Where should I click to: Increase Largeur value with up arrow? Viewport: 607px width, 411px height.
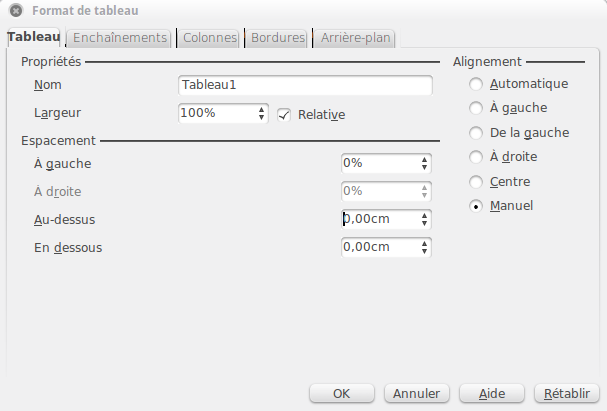point(262,110)
